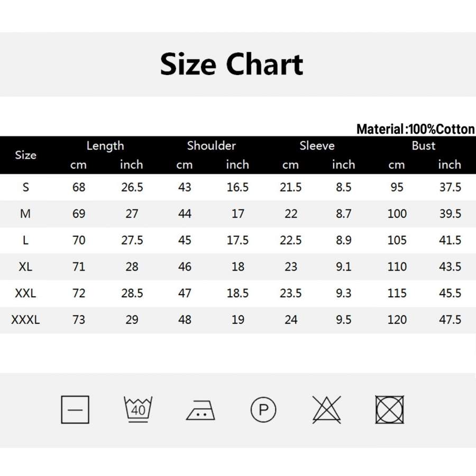Select the Material:100%Cotton label
Screen dimensions: 476x476
click(x=415, y=129)
